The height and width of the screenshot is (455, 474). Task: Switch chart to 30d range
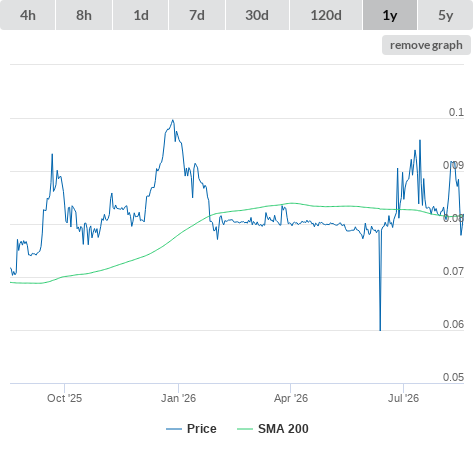click(x=257, y=15)
